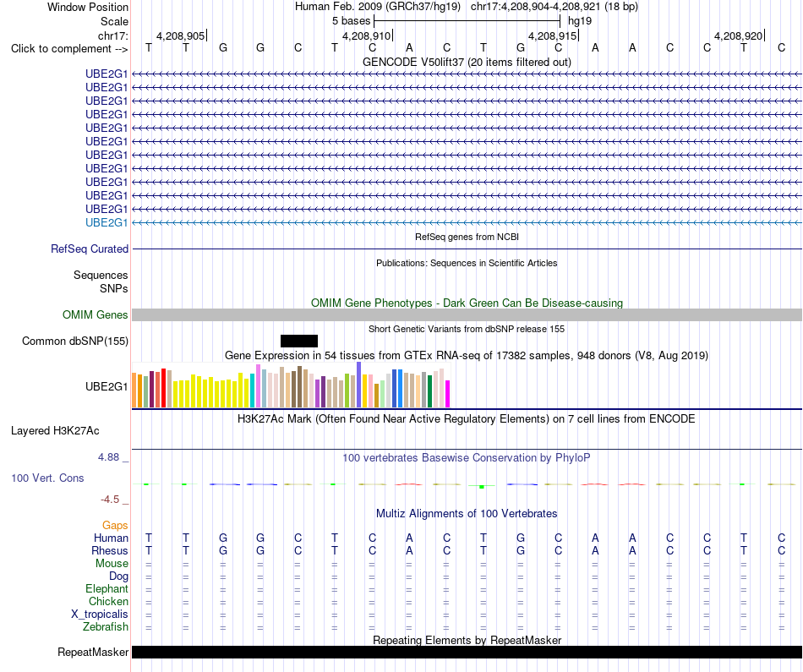Viewport: 803px width, 672px height.
Task: Click the 4,208,910 position marker
Action: [367, 36]
